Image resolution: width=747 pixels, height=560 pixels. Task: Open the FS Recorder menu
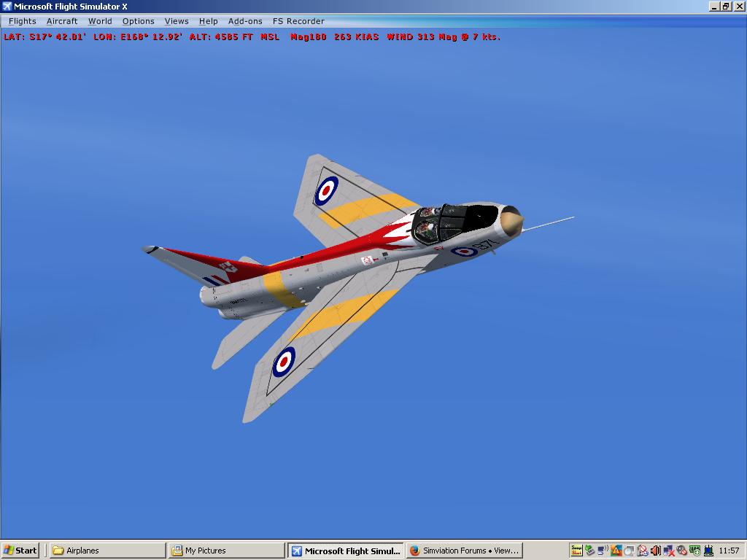(x=298, y=21)
